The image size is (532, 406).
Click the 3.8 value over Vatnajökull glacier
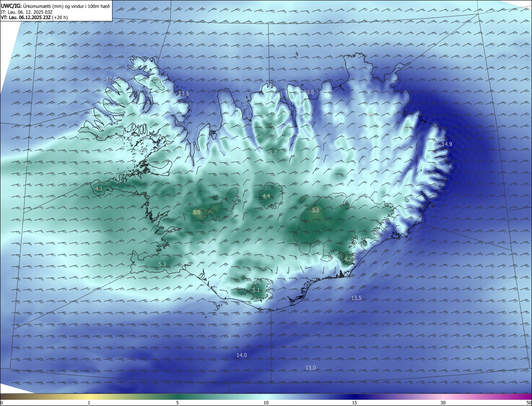pyautogui.click(x=315, y=210)
